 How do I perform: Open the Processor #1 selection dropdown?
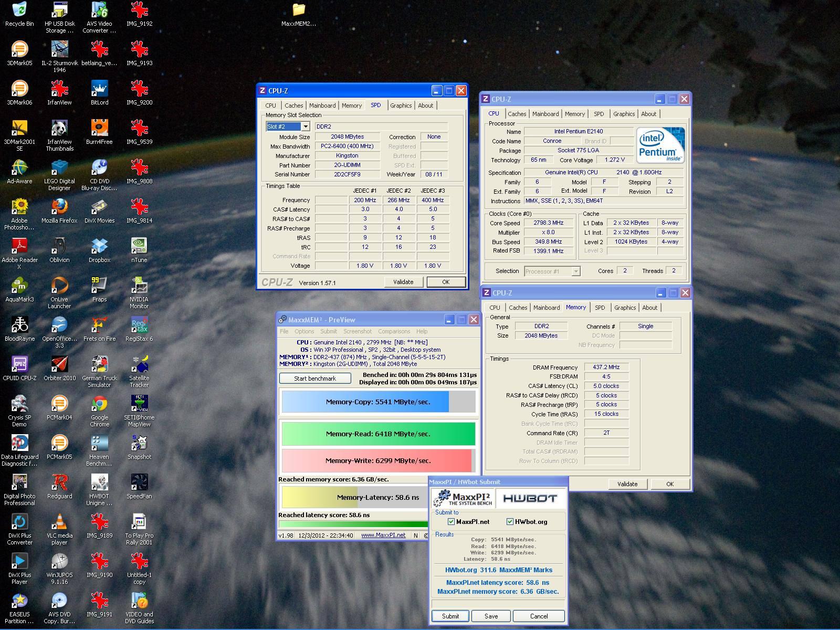pyautogui.click(x=575, y=271)
